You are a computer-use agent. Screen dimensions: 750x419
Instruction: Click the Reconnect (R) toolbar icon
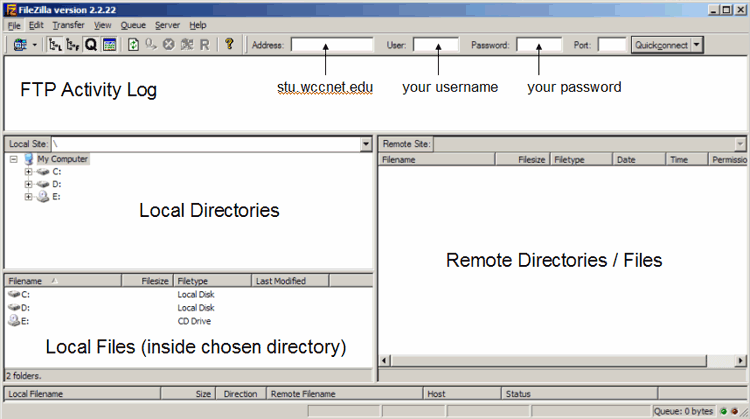coord(204,45)
